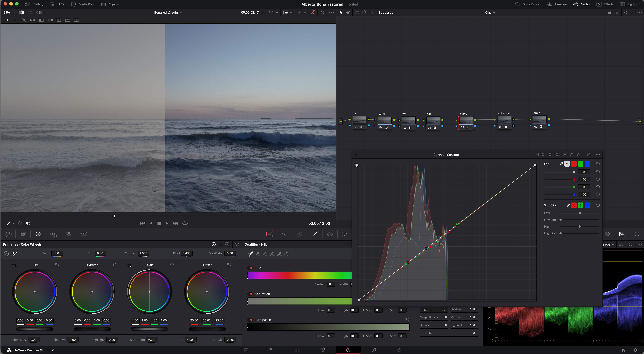644x354 pixels.
Task: Adjust the Soft Clip Low slider
Action: [579, 213]
